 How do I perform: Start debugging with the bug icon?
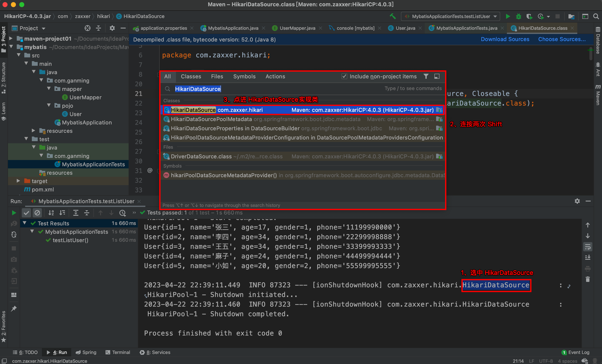point(518,16)
